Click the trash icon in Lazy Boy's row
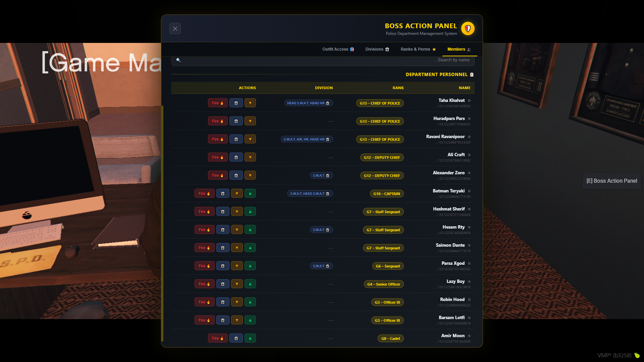 [x=223, y=284]
